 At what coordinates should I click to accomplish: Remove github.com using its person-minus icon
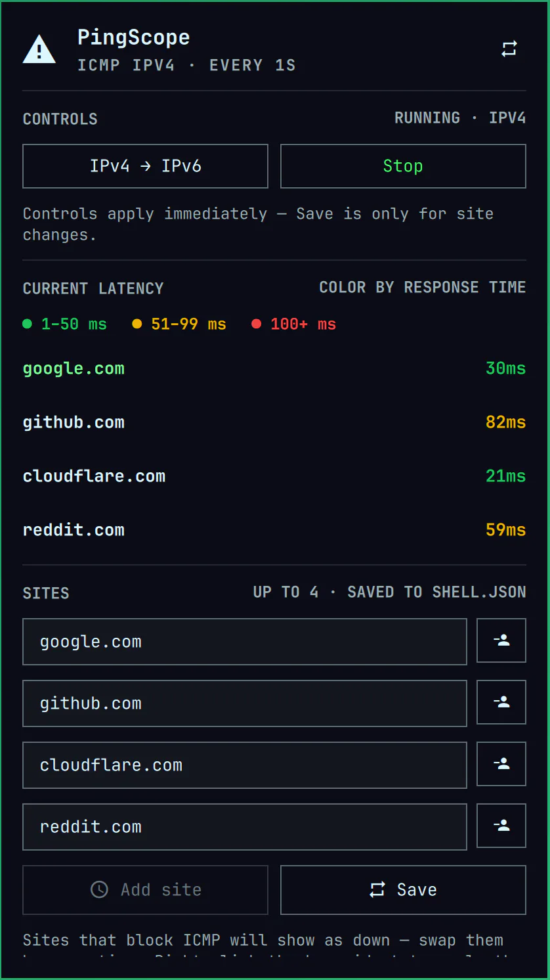tap(501, 702)
